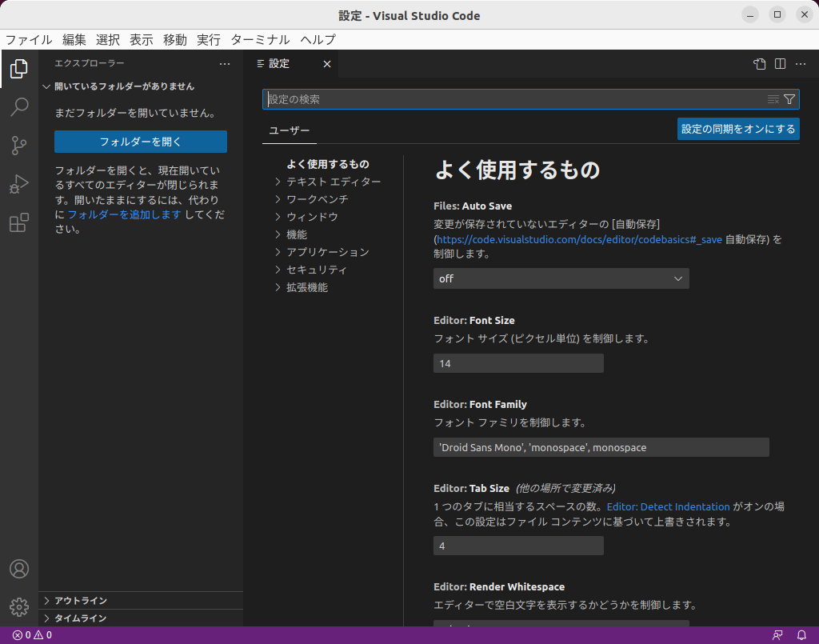Click 設定の同期をオンにする button
The image size is (819, 644).
[738, 129]
